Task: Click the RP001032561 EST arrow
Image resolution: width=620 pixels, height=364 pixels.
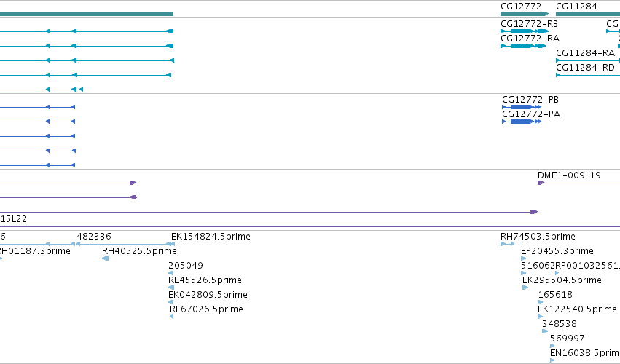Action: pyautogui.click(x=557, y=273)
